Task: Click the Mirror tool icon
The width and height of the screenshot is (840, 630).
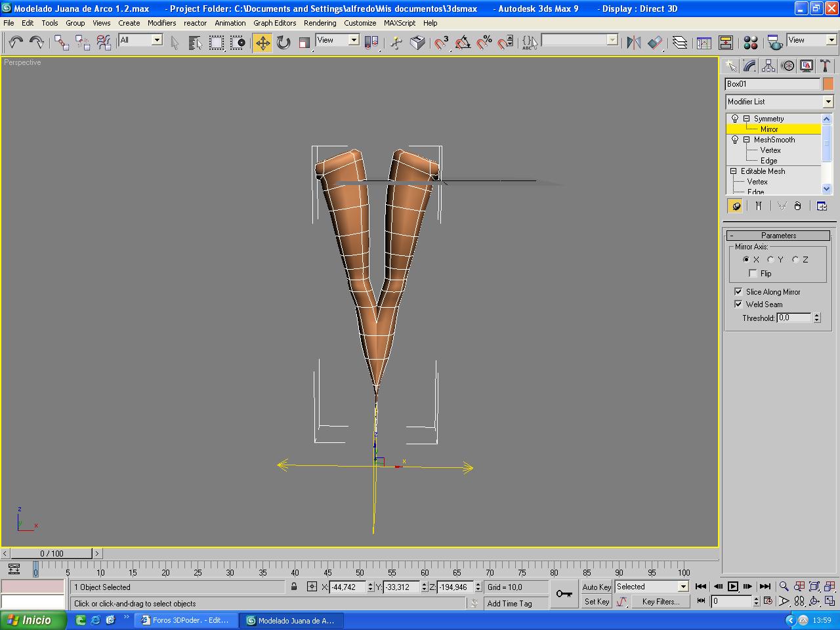Action: coord(633,43)
